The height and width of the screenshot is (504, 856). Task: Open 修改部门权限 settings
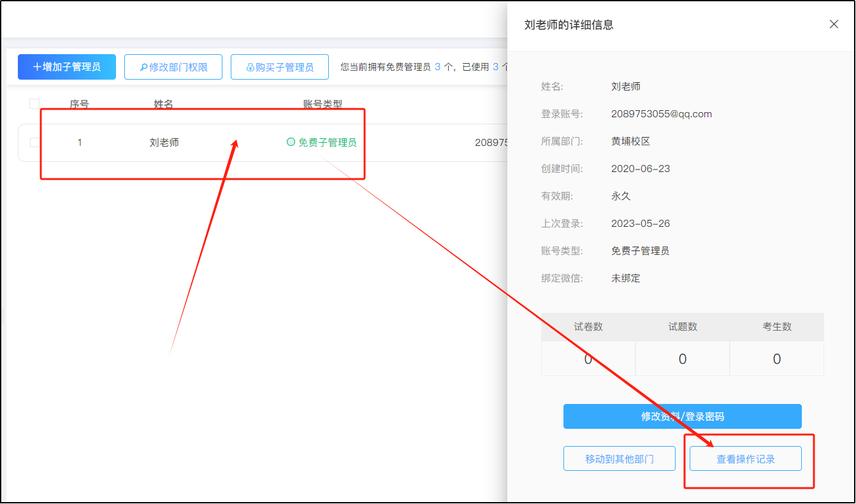[x=173, y=66]
